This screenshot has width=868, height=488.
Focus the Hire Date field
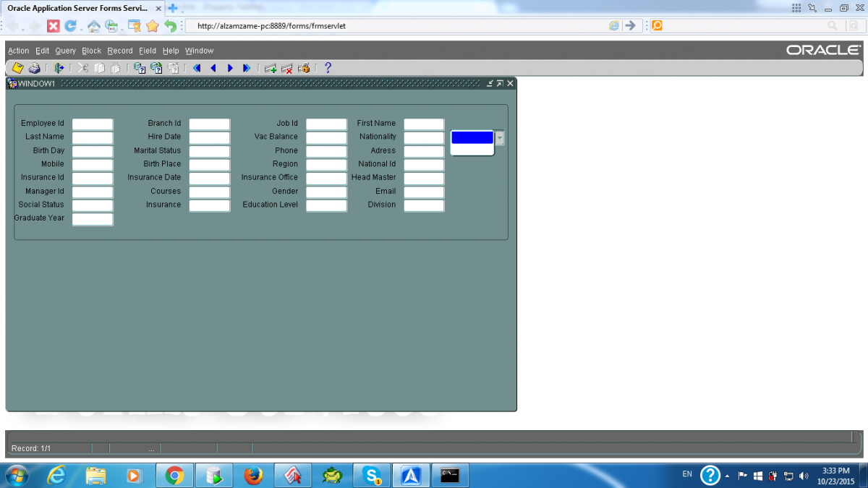pyautogui.click(x=209, y=137)
